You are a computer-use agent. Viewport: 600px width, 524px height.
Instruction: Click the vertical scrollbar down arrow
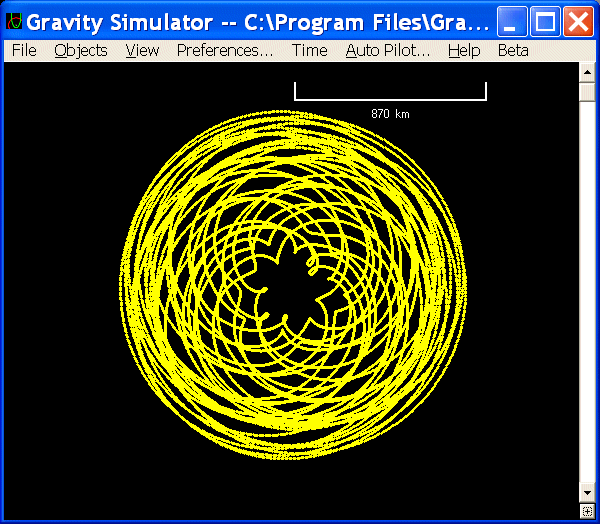pos(587,493)
